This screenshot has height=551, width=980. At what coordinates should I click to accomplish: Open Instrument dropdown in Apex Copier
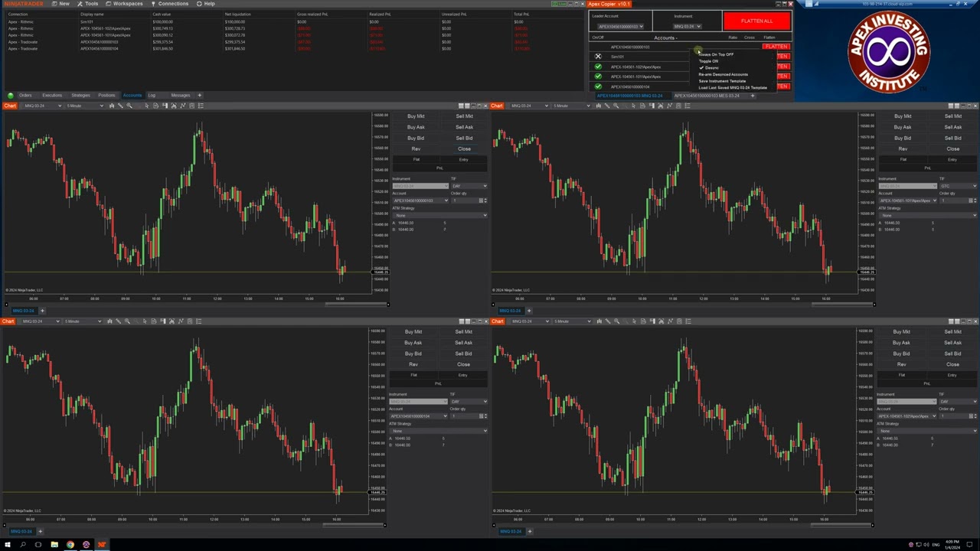pos(688,27)
